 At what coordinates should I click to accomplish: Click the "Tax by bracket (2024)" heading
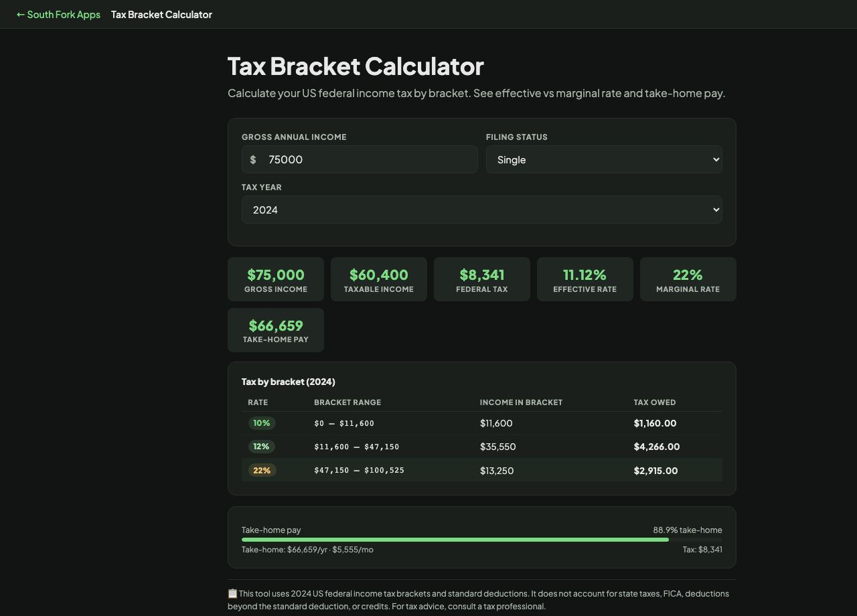click(x=289, y=382)
